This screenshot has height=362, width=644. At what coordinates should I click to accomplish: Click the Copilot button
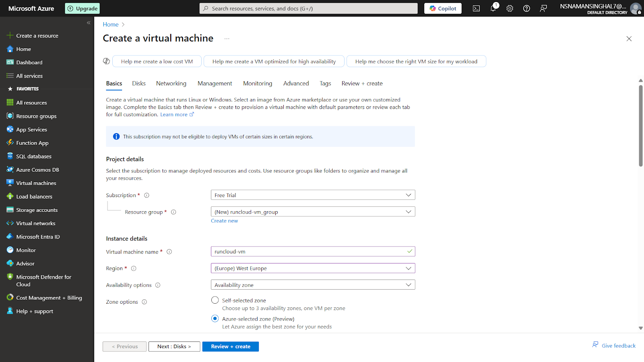[443, 8]
